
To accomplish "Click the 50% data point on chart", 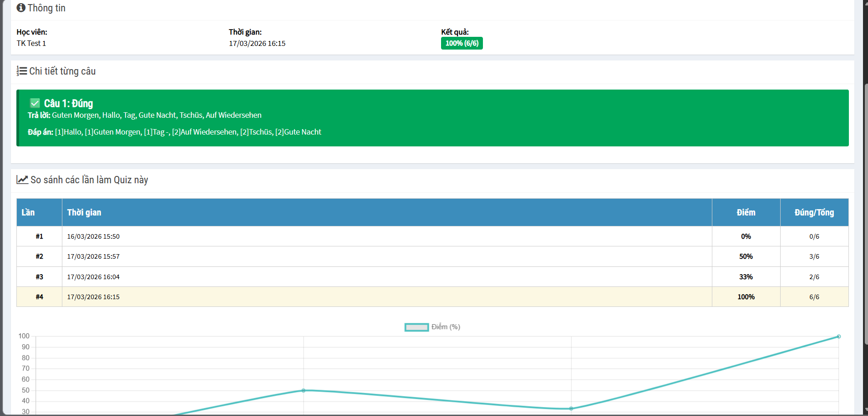I will pos(304,391).
